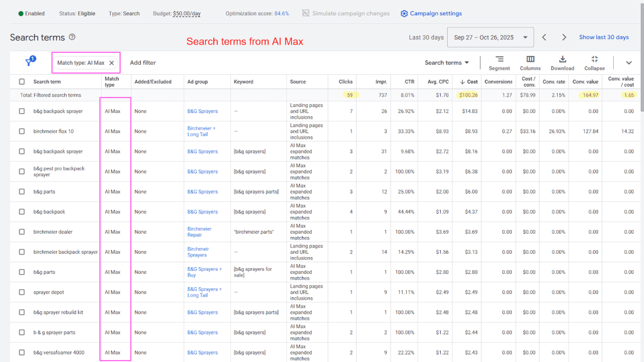The height and width of the screenshot is (362, 644).
Task: Open B&G Sprayers + Long Tail ad group
Action: point(204,292)
